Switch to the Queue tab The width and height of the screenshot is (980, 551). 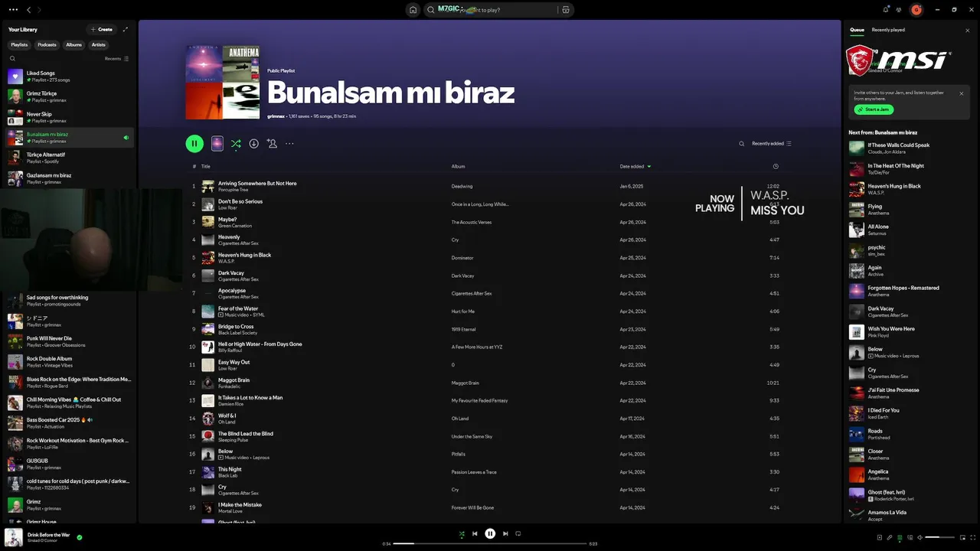click(857, 30)
